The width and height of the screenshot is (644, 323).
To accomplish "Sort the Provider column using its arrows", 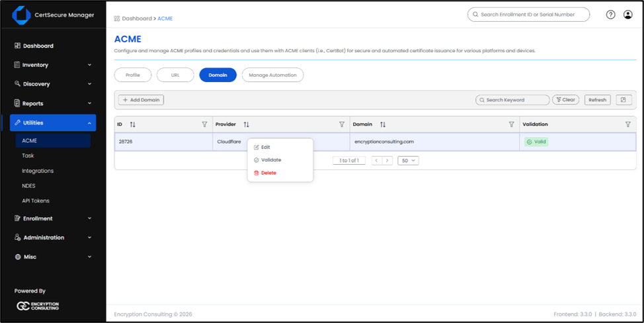I will pos(247,124).
